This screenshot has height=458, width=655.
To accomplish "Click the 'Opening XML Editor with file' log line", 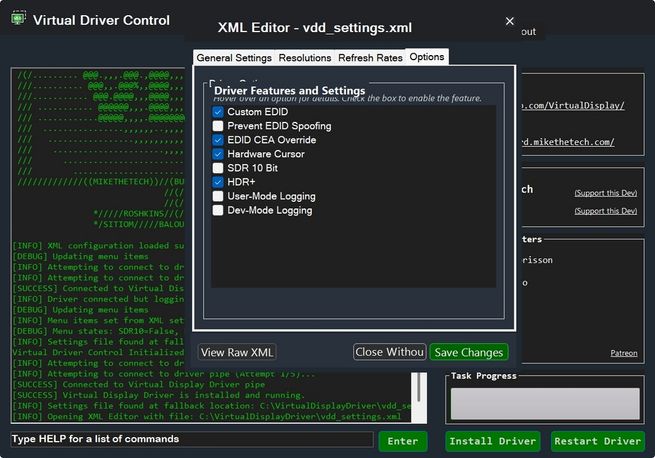I will click(x=207, y=416).
